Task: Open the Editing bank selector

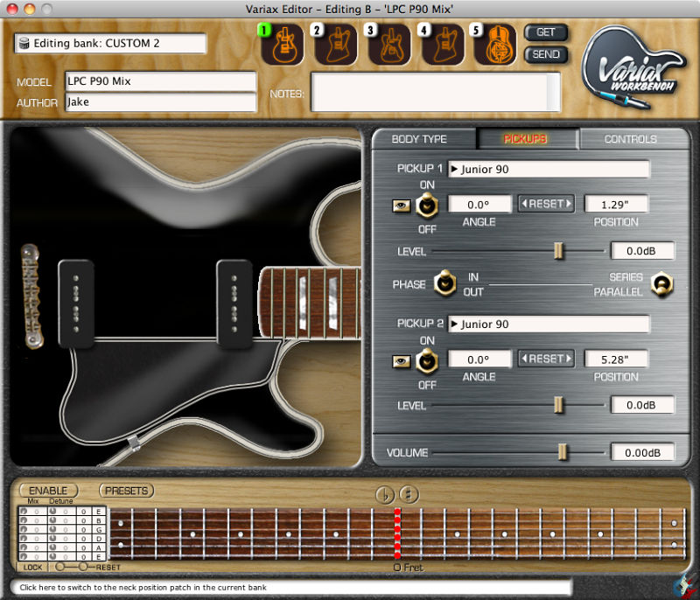Action: pos(110,43)
